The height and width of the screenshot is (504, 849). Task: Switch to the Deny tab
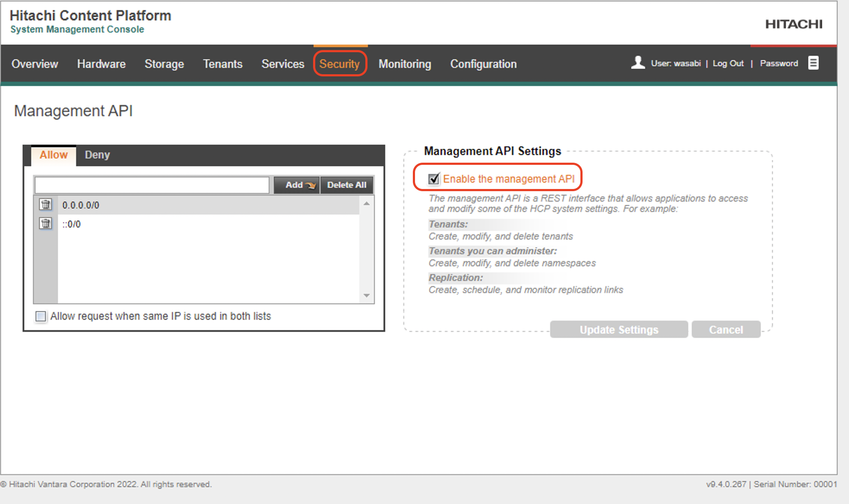click(x=97, y=155)
